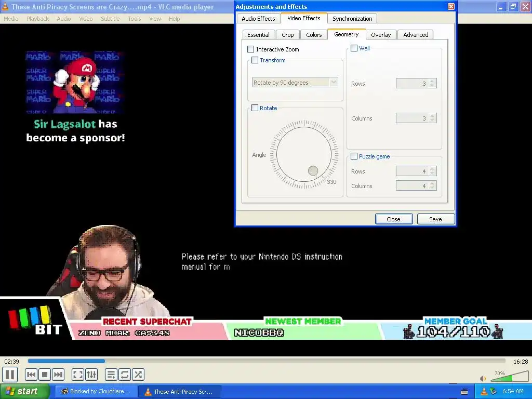Open the Colors sub-tab
The image size is (532, 399).
click(314, 35)
